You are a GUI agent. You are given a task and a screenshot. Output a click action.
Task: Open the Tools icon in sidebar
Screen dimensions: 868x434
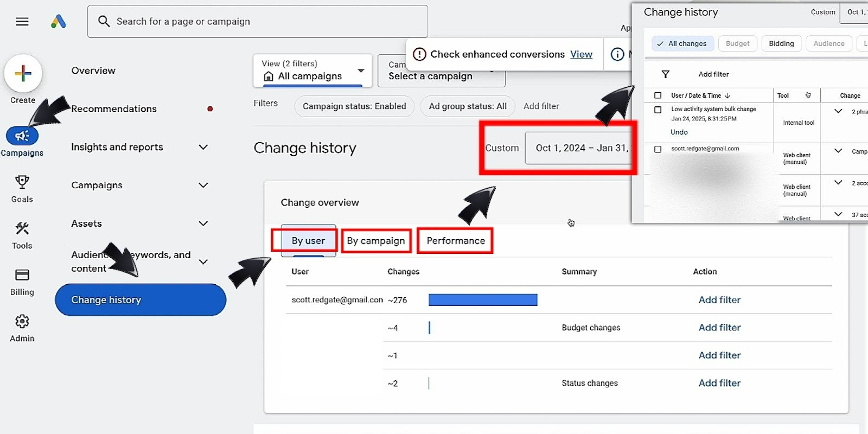22,228
